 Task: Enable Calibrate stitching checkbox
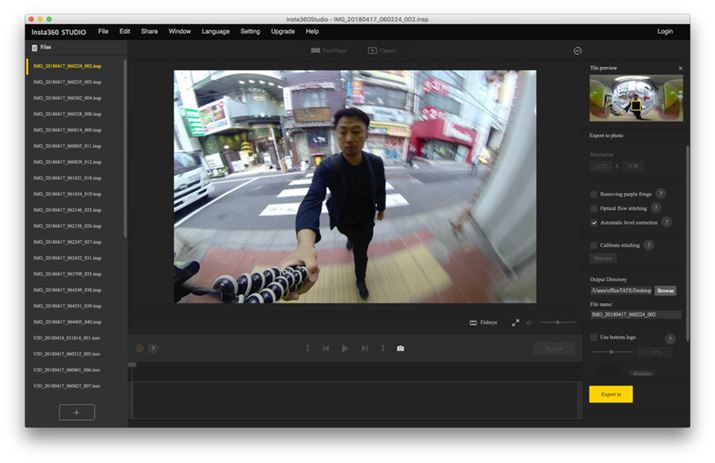pos(594,245)
